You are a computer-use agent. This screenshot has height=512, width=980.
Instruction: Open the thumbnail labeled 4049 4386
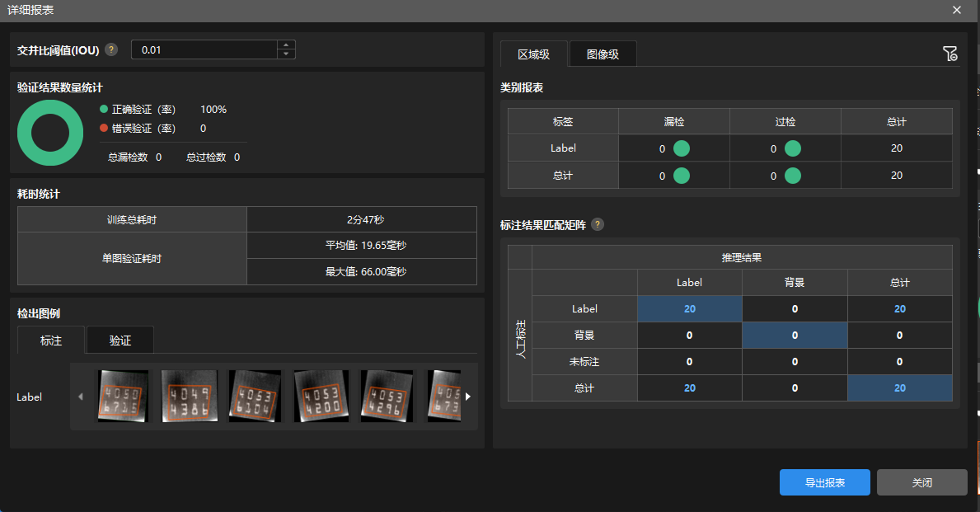pyautogui.click(x=190, y=397)
